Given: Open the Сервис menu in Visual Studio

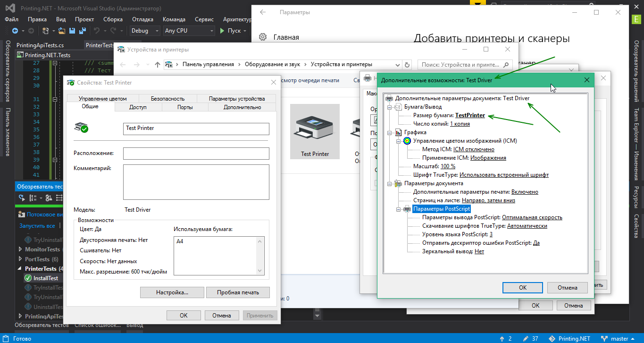Looking at the screenshot, I should pos(204,19).
